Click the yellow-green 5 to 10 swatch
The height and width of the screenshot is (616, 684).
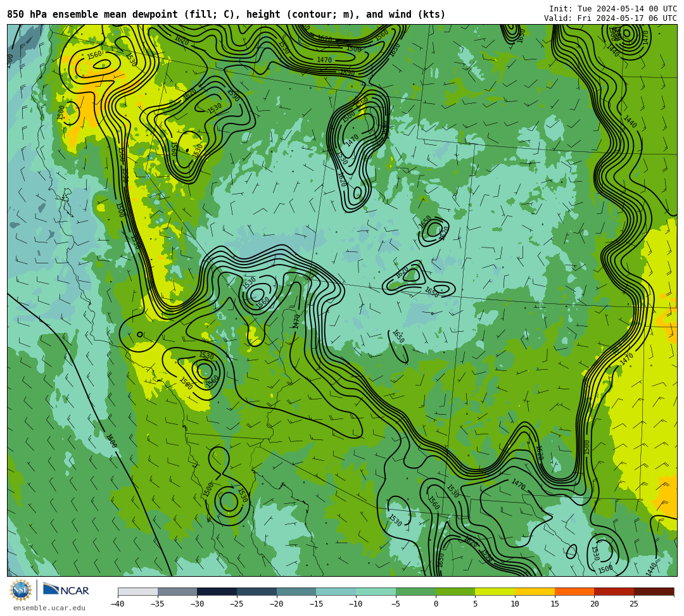click(495, 591)
